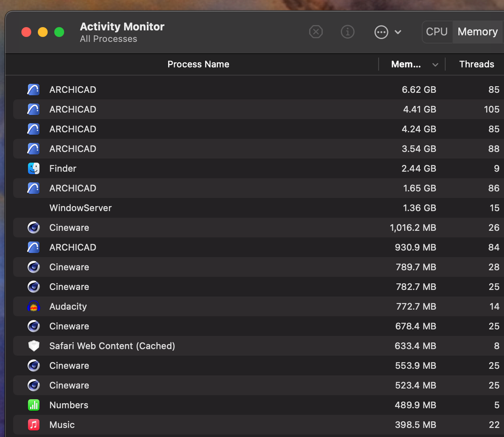Image resolution: width=504 pixels, height=437 pixels.
Task: Select the ARCHICAD process using 6.62 GB
Action: tap(202, 89)
